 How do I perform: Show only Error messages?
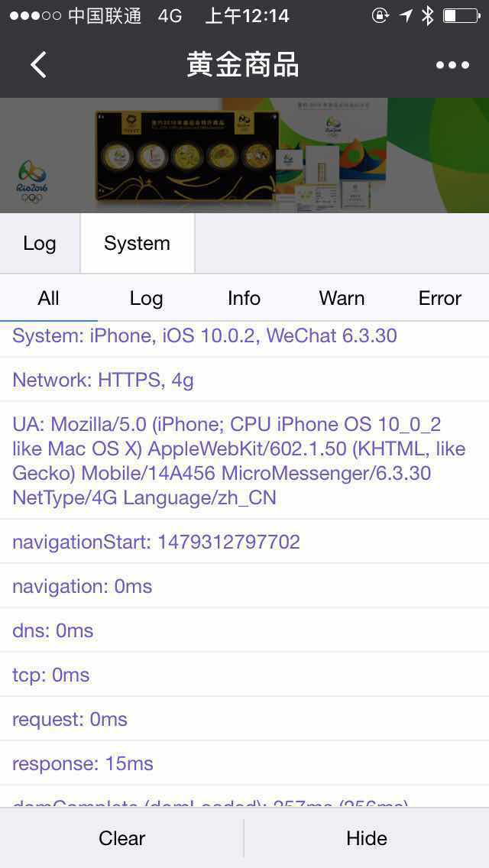[x=439, y=298]
